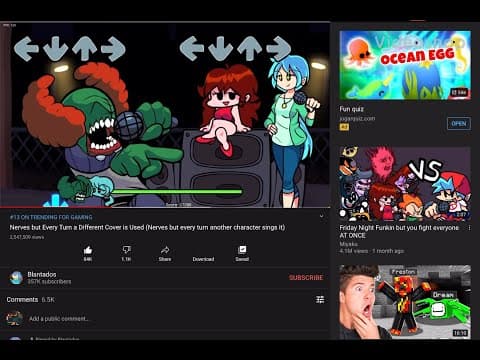The height and width of the screenshot is (360, 480).
Task: Open the comments sort and filter icon
Action: point(320,300)
